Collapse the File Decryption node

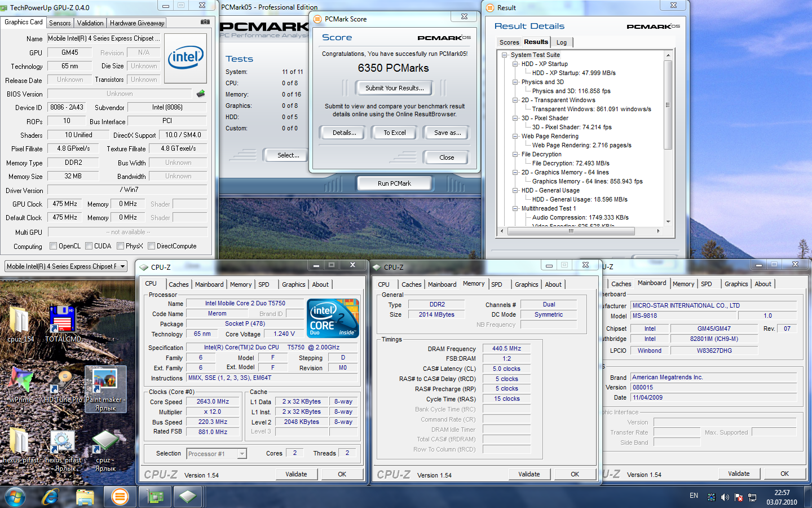click(515, 154)
